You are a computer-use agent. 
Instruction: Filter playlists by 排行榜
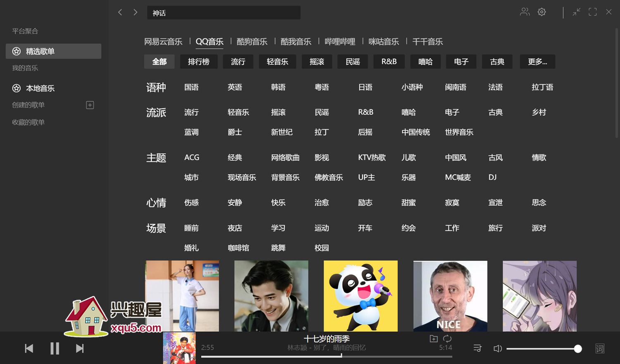click(x=199, y=62)
